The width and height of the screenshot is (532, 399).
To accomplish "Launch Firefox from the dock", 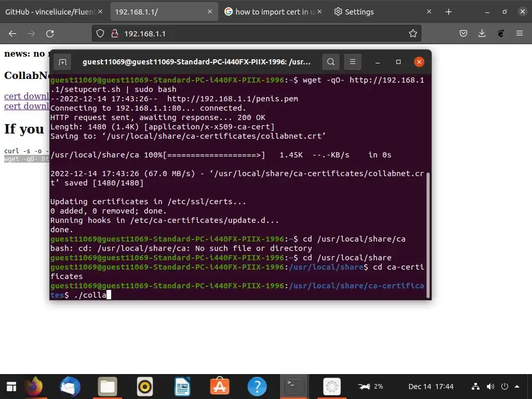I will pos(33,387).
